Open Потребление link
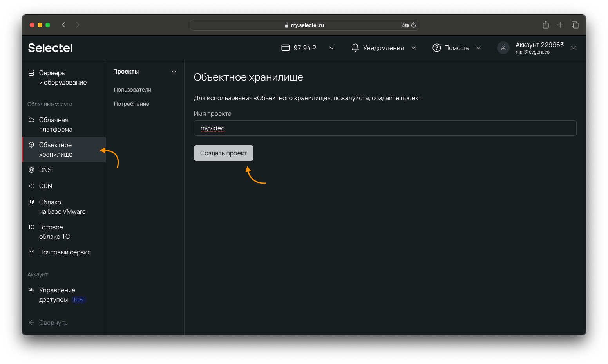The image size is (608, 364). [132, 104]
